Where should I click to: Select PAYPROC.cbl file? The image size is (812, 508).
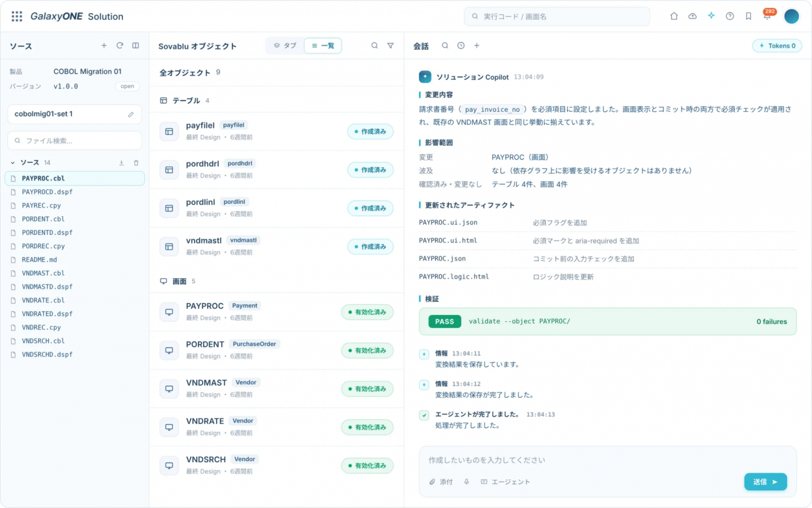click(74, 178)
